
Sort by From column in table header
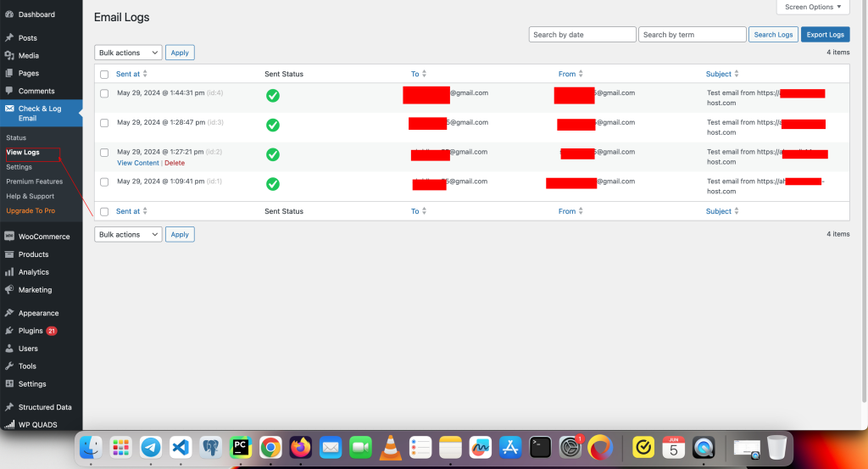point(570,74)
